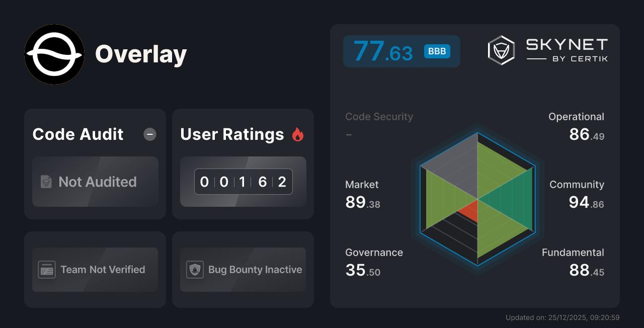Click the Overlay project logo
The image size is (644, 328).
pos(54,54)
